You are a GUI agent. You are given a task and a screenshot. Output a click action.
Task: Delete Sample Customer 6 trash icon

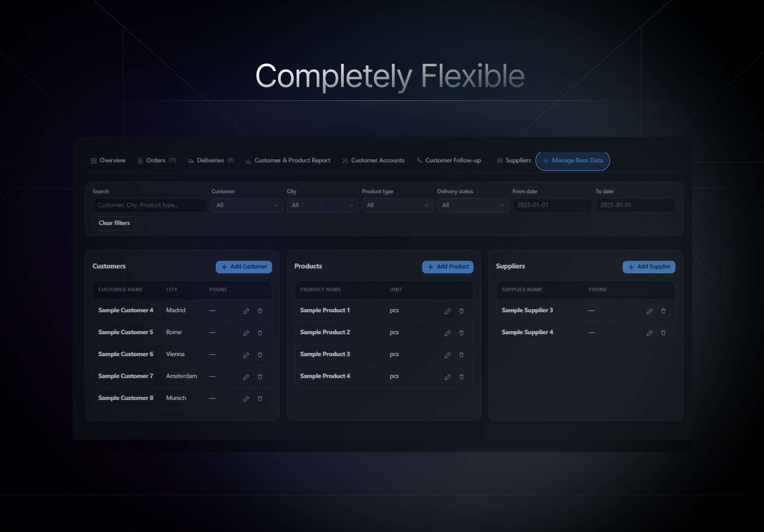click(x=260, y=355)
